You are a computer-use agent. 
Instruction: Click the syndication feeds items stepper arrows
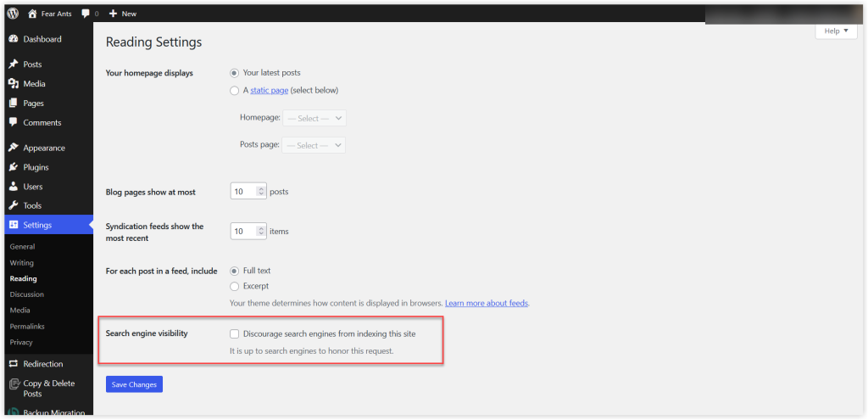click(x=261, y=231)
